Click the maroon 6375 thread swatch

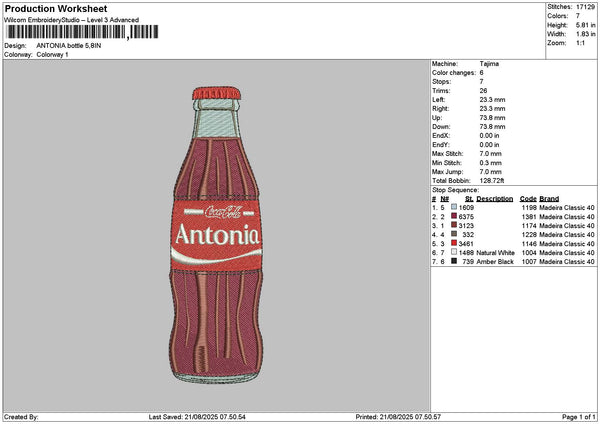pos(454,216)
